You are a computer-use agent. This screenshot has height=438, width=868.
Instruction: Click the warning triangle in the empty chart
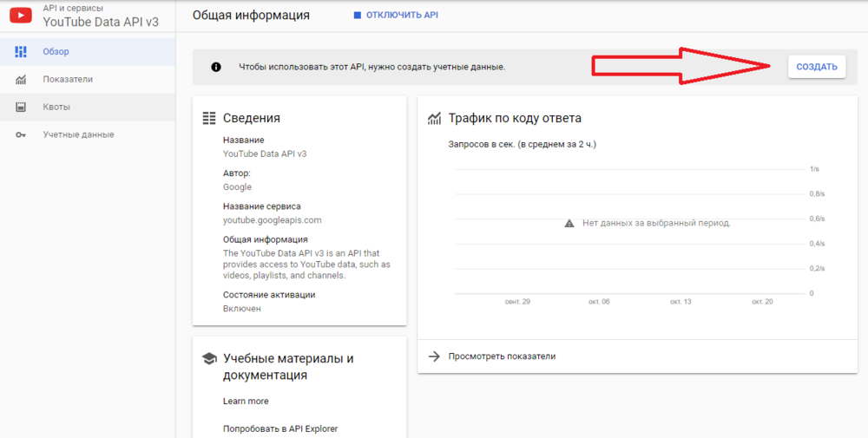coord(569,223)
